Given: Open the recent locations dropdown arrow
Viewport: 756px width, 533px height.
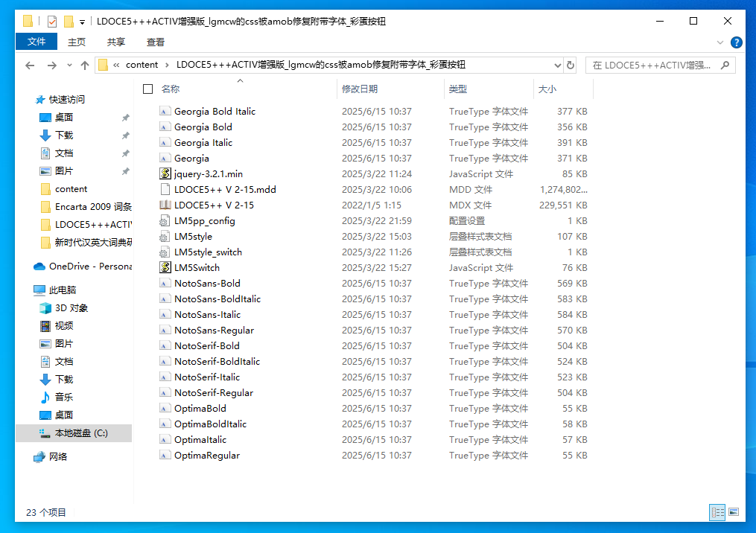Looking at the screenshot, I should click(x=69, y=65).
